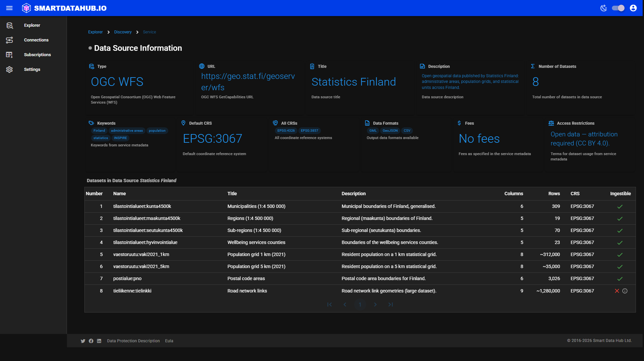Viewport: 644px width, 361px height.
Task: Click the CSV format chip
Action: coord(407,131)
